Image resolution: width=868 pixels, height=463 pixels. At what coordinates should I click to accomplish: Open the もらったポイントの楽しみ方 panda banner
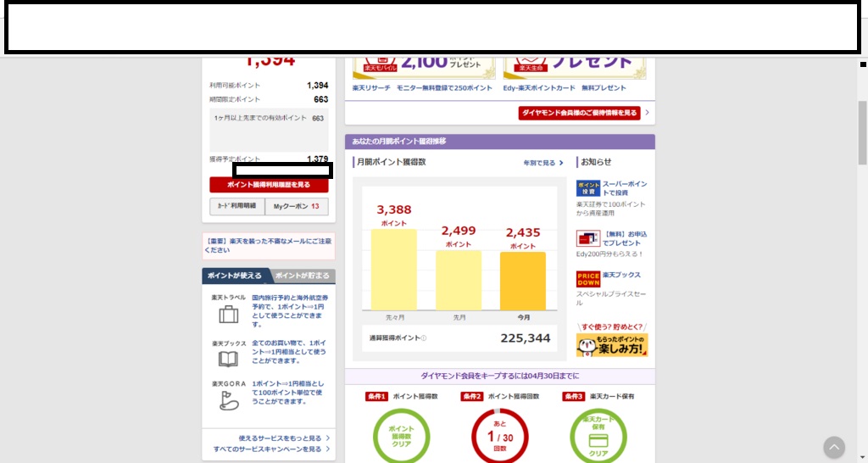[612, 344]
